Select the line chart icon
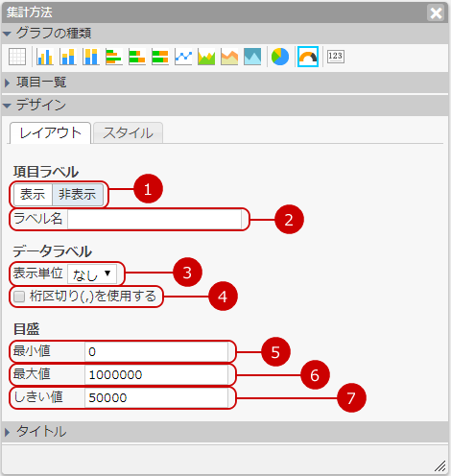Viewport: 451px width, 476px height. [x=183, y=57]
